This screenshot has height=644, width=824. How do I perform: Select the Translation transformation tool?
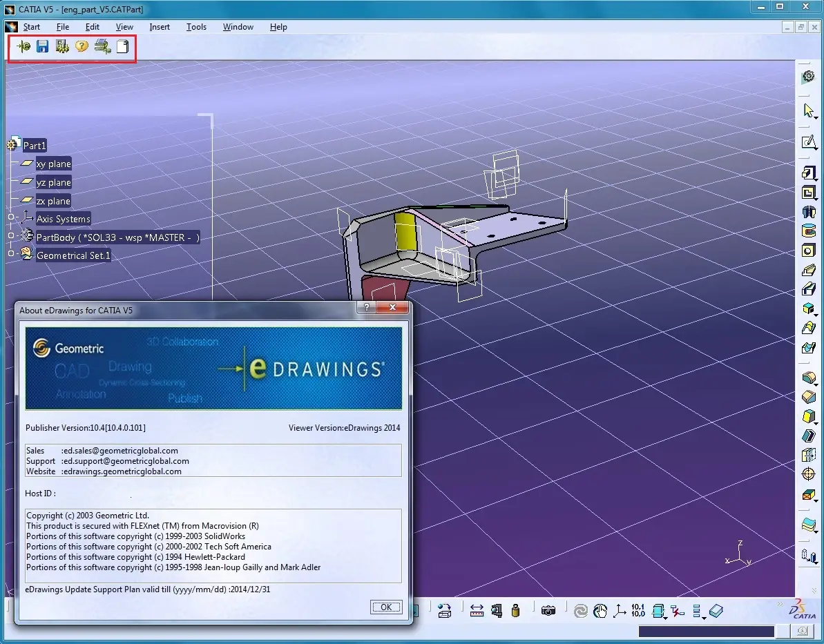808,555
